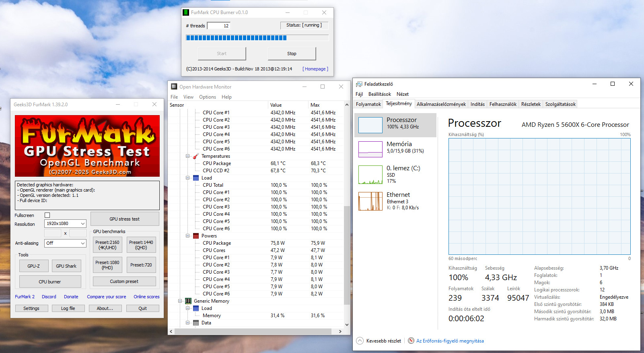This screenshot has height=353, width=644.
Task: Open the Resolution dropdown in FurMark
Action: click(65, 223)
